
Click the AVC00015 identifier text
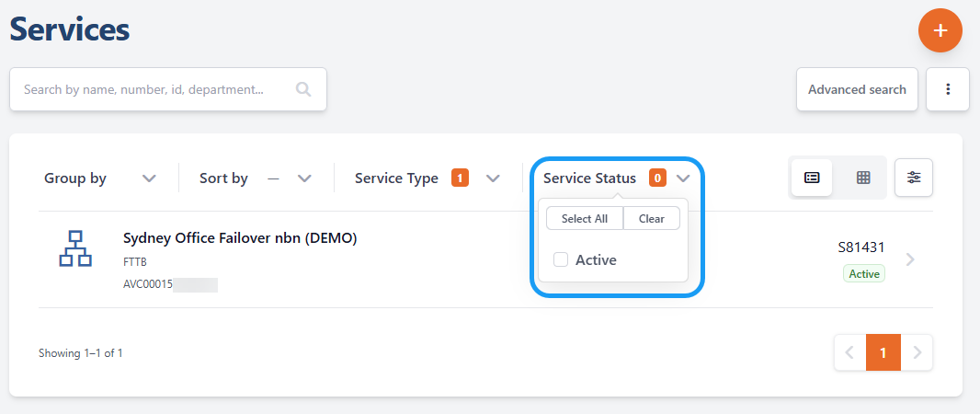148,285
